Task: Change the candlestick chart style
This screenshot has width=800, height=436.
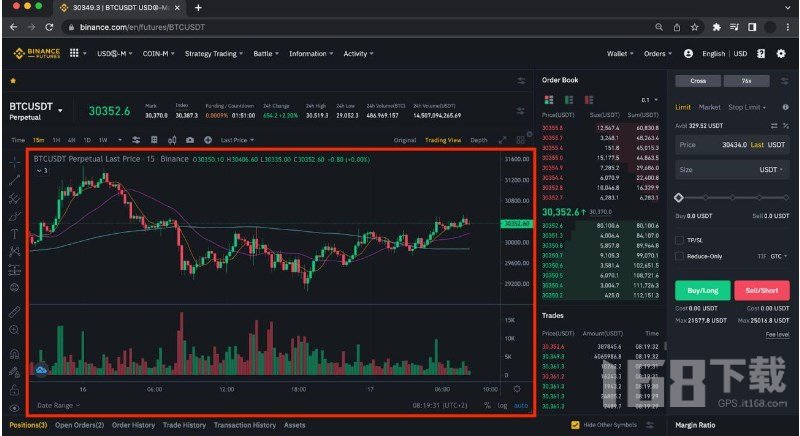Action: [x=172, y=140]
